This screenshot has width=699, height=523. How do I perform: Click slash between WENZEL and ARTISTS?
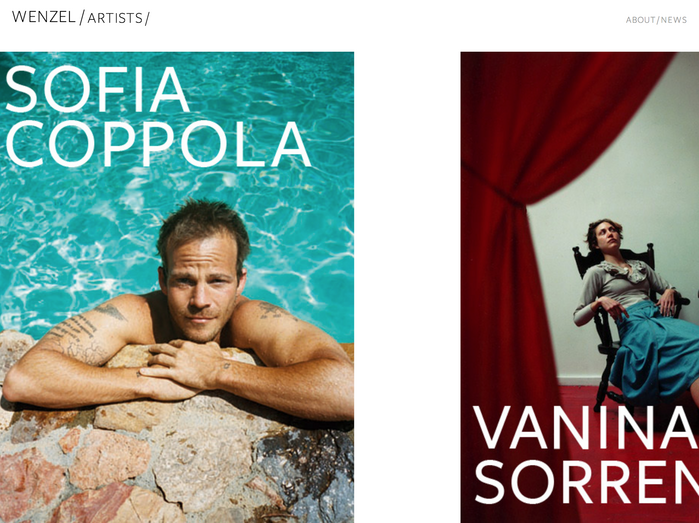click(x=82, y=17)
